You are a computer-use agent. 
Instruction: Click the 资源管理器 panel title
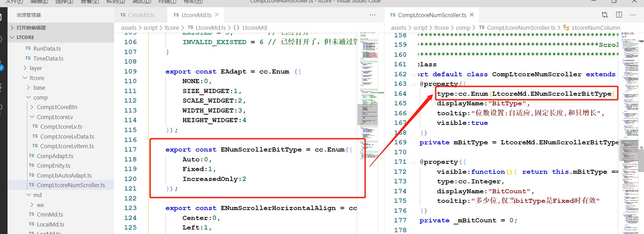pos(29,15)
